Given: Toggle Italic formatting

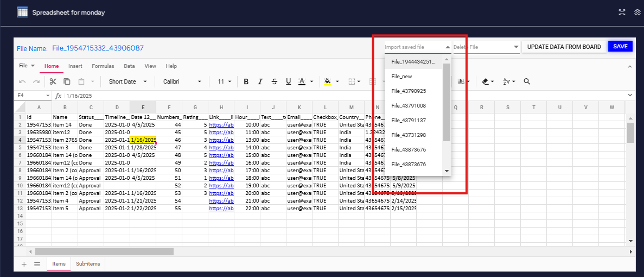Looking at the screenshot, I should [x=260, y=81].
